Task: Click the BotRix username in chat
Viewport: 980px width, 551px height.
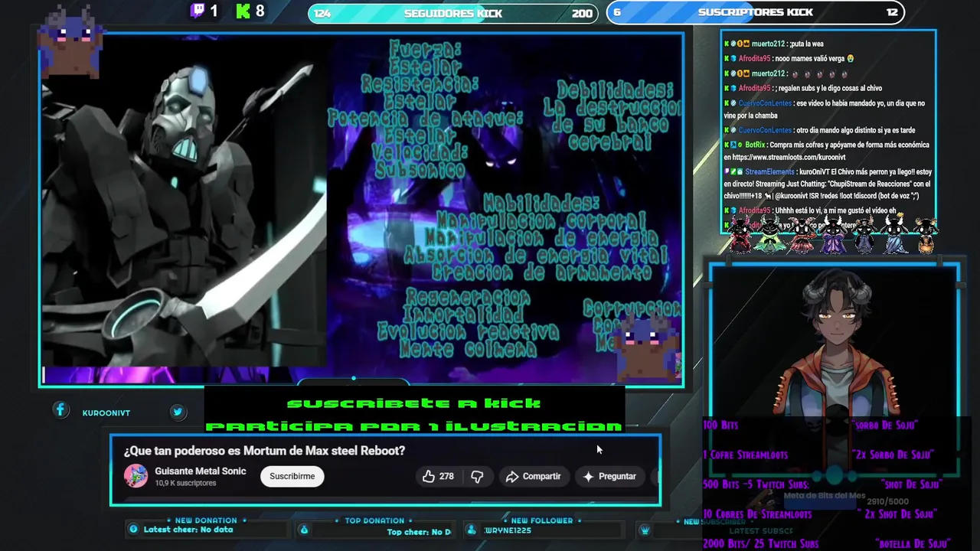Action: click(x=755, y=145)
